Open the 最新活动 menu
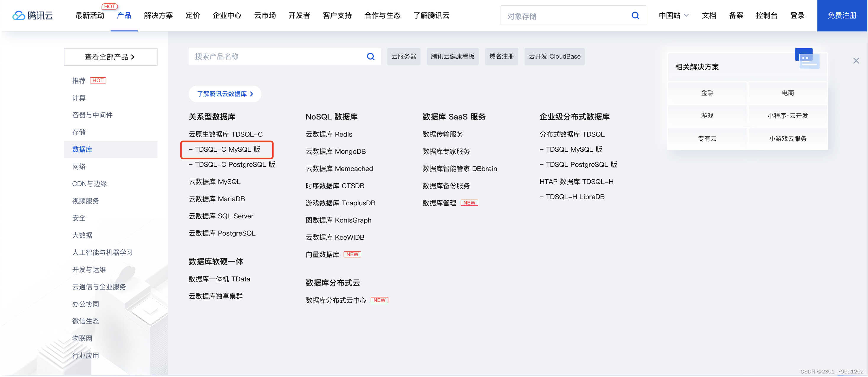 (90, 15)
